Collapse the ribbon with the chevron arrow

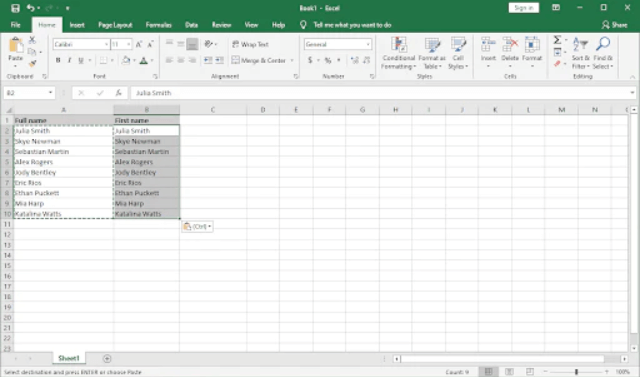point(632,76)
